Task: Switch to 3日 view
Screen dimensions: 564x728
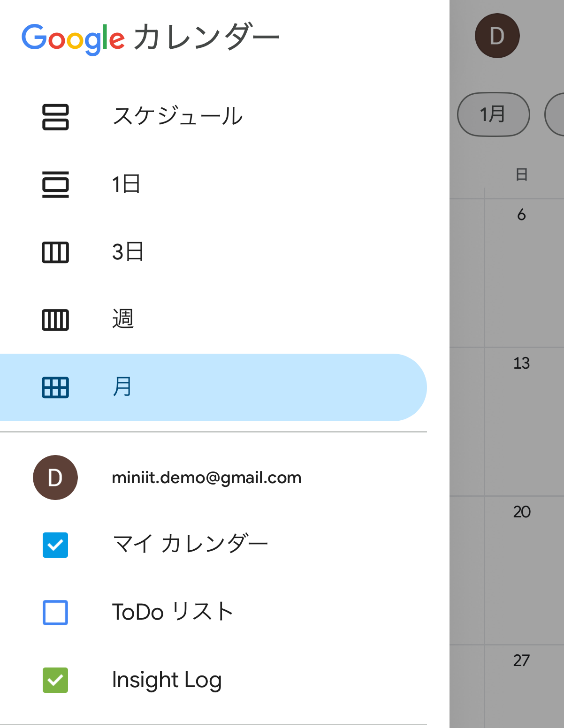Action: point(213,252)
